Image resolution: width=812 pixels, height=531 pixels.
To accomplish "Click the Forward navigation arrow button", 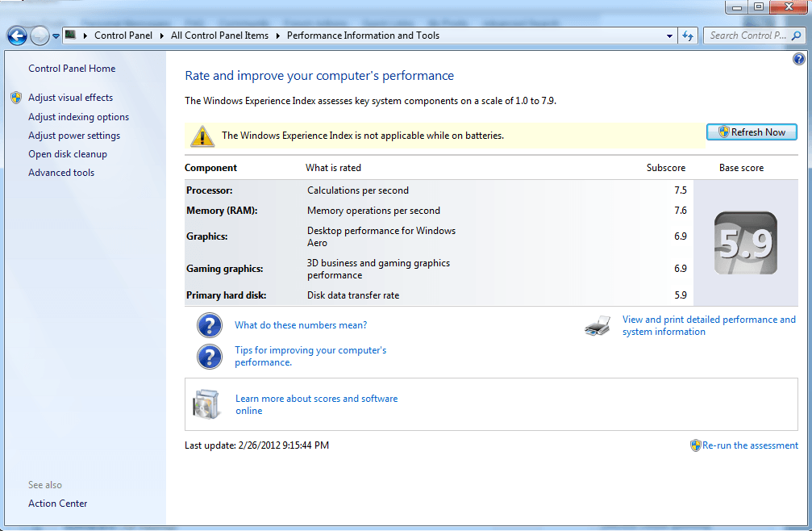I will (40, 36).
